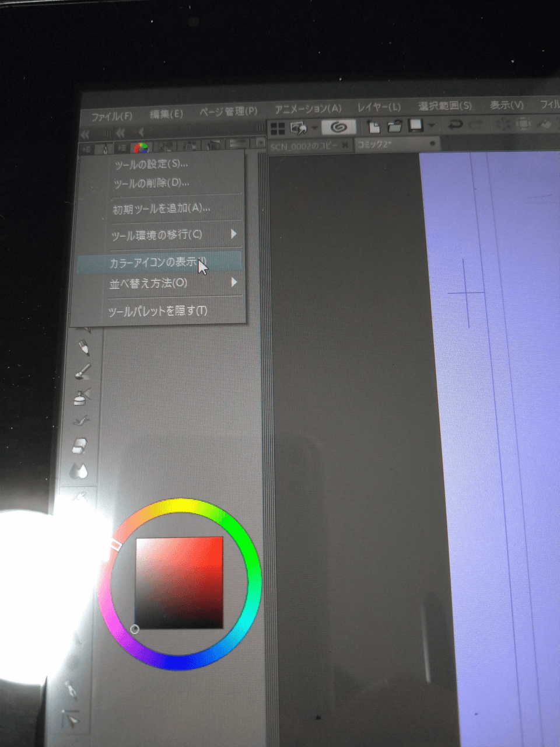
Task: Open the ファイル(F) menu
Action: coord(112,117)
